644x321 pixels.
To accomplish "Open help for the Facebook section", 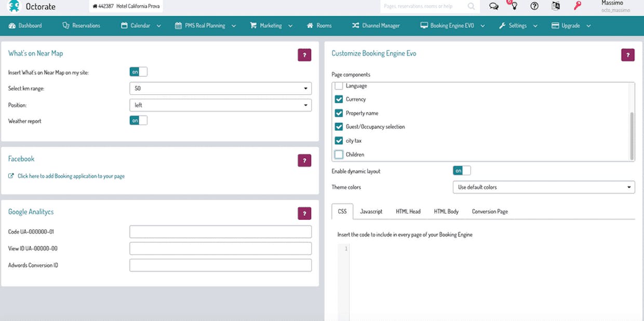I will click(x=304, y=160).
